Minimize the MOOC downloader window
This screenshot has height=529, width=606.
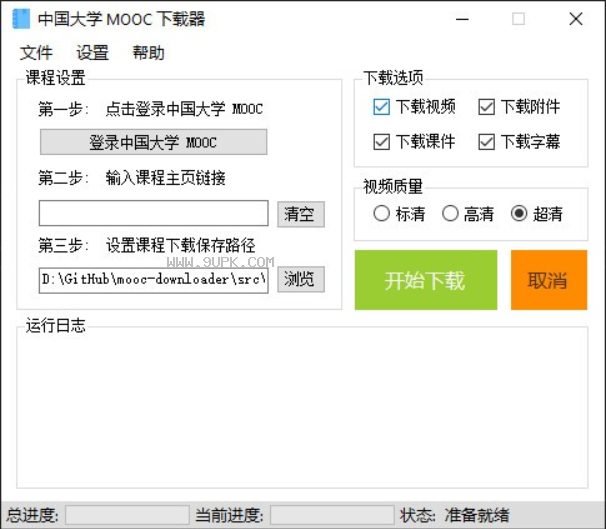[x=462, y=19]
